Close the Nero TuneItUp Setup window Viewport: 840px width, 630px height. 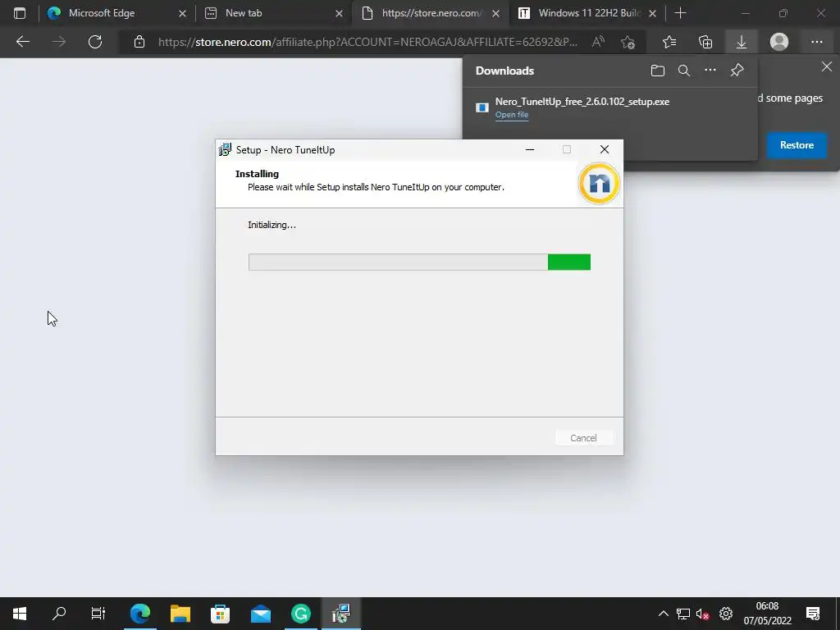pyautogui.click(x=605, y=149)
